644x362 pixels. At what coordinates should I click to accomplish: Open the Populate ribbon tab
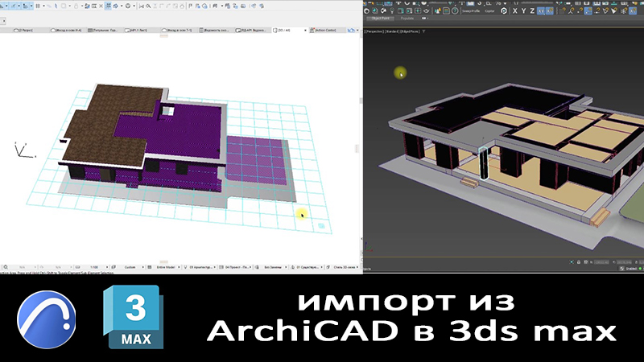coord(407,18)
